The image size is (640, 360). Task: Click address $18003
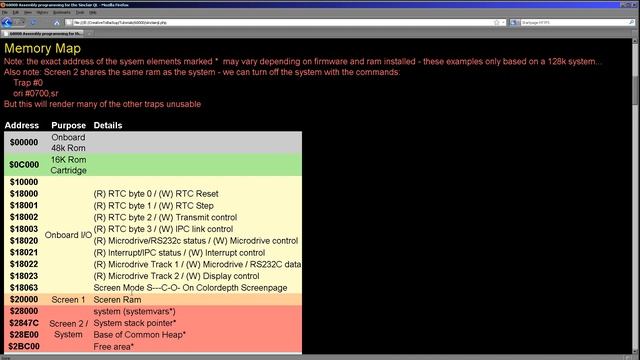pyautogui.click(x=24, y=229)
